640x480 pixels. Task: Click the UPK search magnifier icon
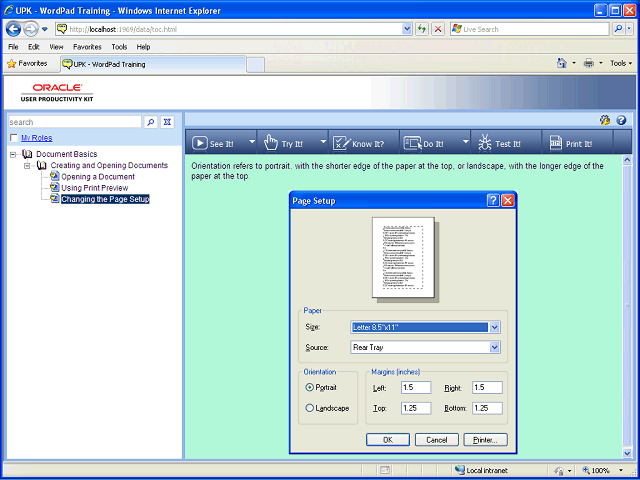[151, 122]
